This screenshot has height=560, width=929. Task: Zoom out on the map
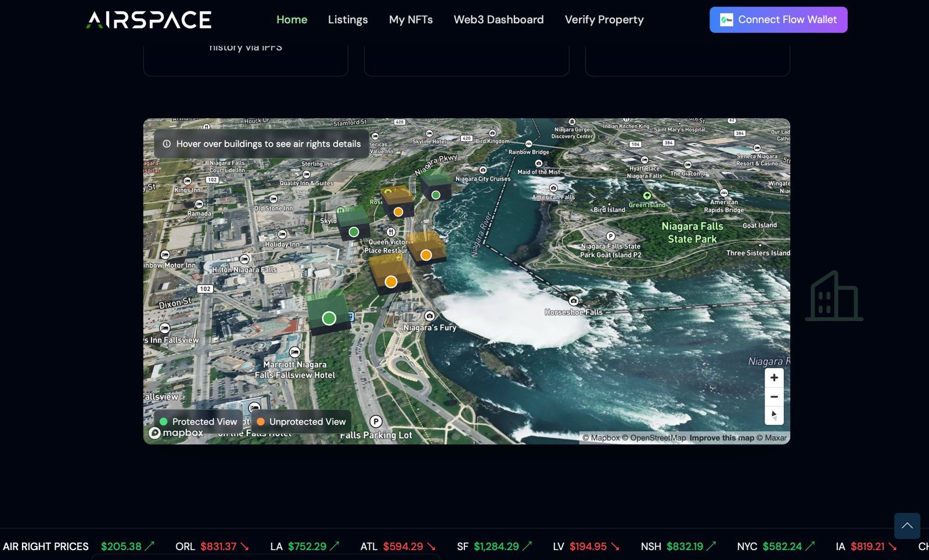tap(774, 397)
